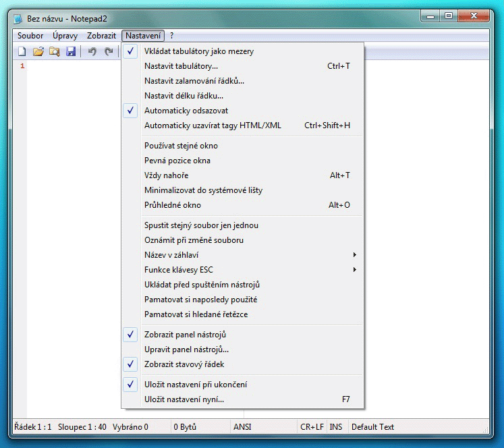Click the Browse files toolbar icon
This screenshot has width=504, height=448.
(x=55, y=51)
